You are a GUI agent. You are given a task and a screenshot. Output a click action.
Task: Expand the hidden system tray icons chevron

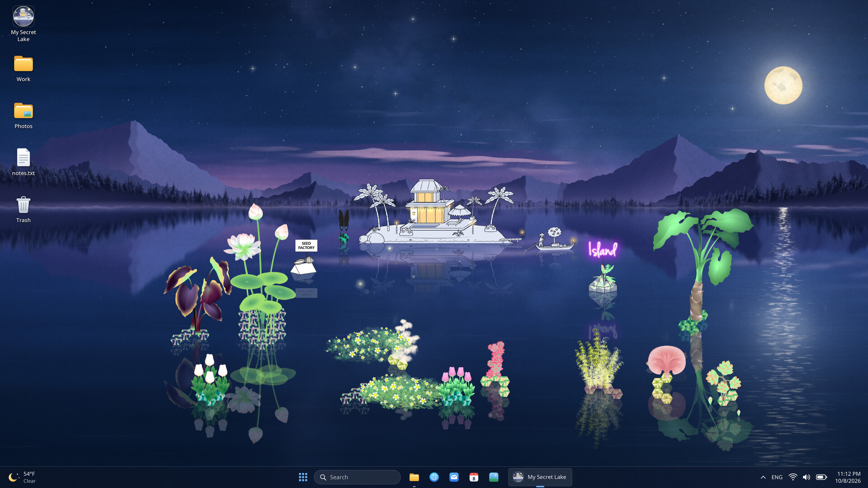pyautogui.click(x=763, y=477)
